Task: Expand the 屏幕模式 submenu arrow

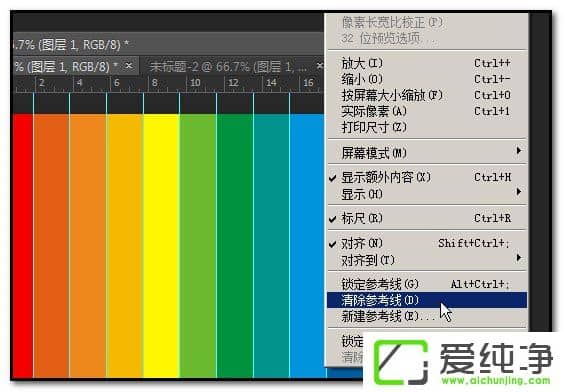Action: (518, 151)
